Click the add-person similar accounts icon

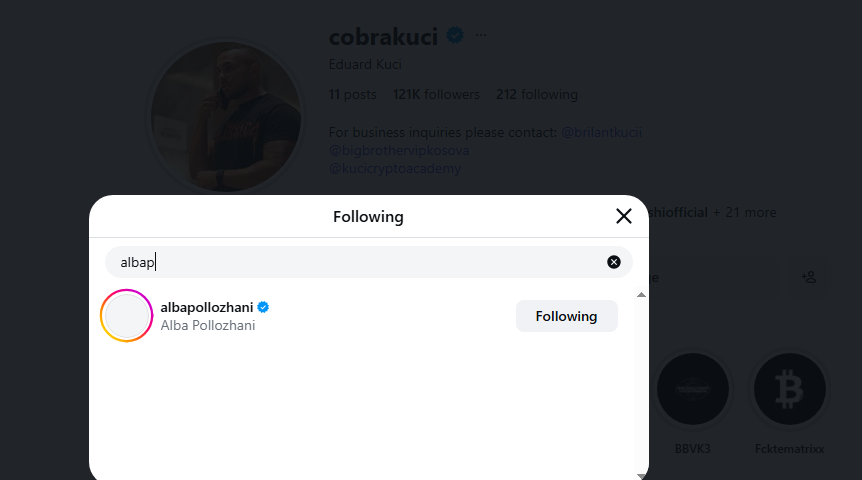(x=809, y=277)
